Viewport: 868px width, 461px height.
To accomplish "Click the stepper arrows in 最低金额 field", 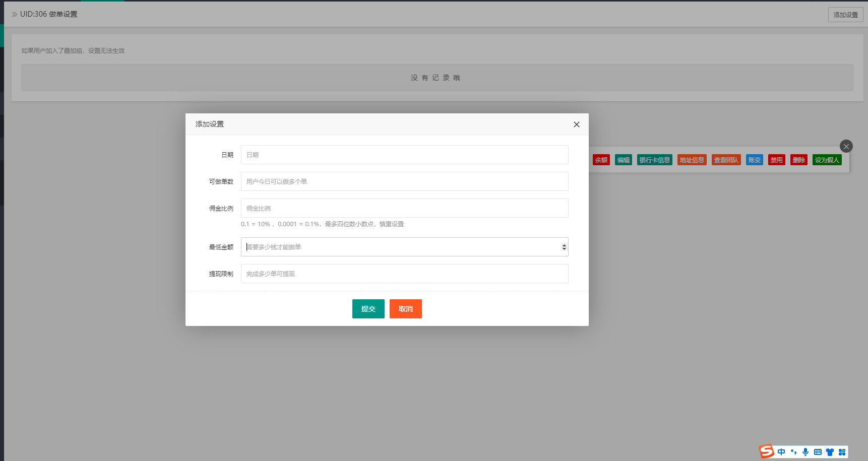I will click(x=564, y=247).
